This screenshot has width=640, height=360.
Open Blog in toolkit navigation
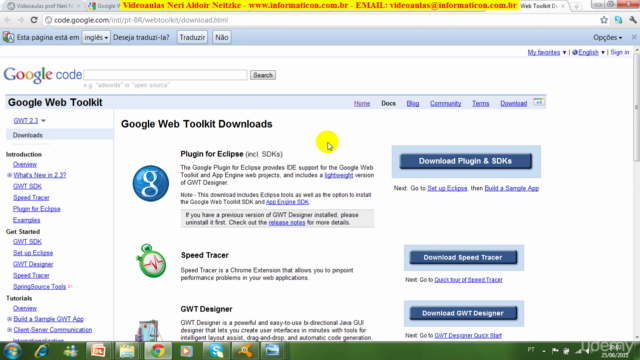point(413,104)
